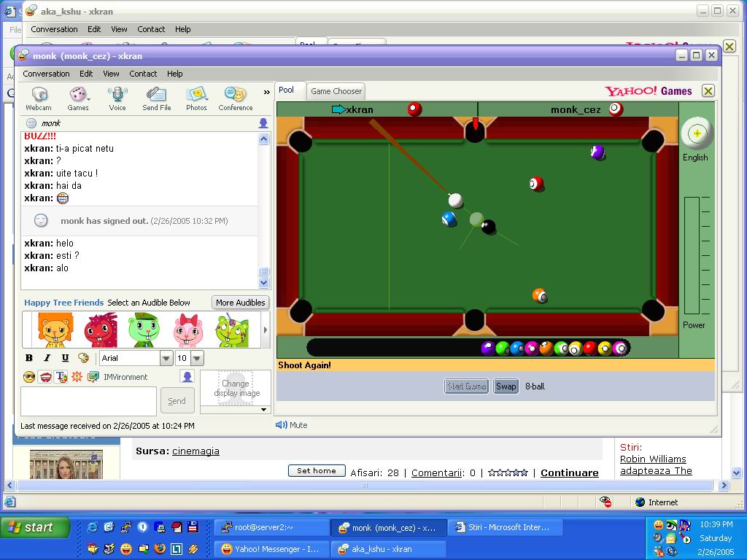Click the Send File paperclip icon
This screenshot has height=560, width=747.
156,98
